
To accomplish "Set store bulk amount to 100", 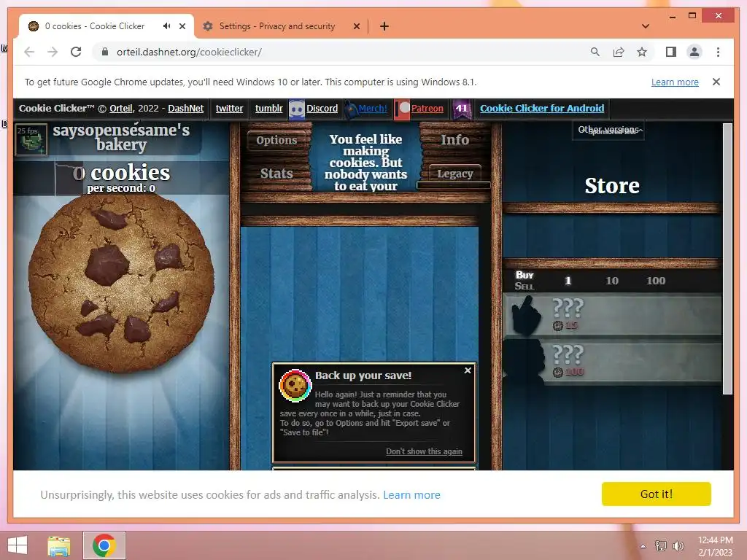I will [656, 281].
